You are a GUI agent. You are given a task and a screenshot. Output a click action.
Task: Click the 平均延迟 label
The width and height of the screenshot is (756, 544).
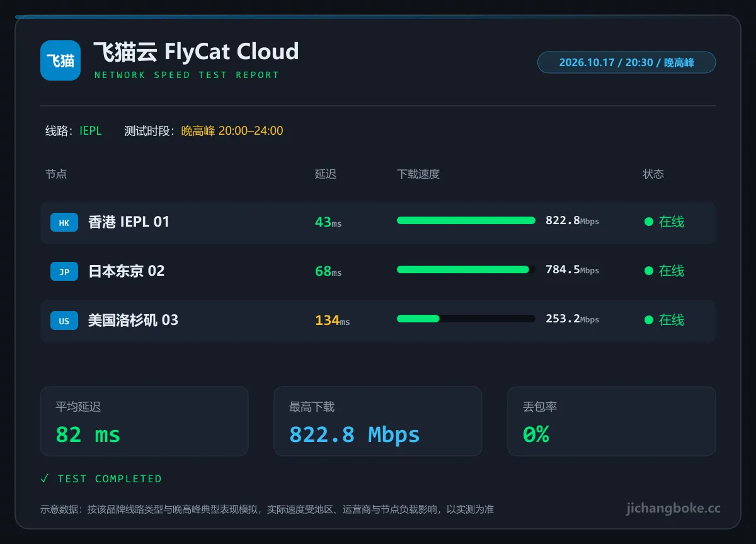click(x=78, y=407)
